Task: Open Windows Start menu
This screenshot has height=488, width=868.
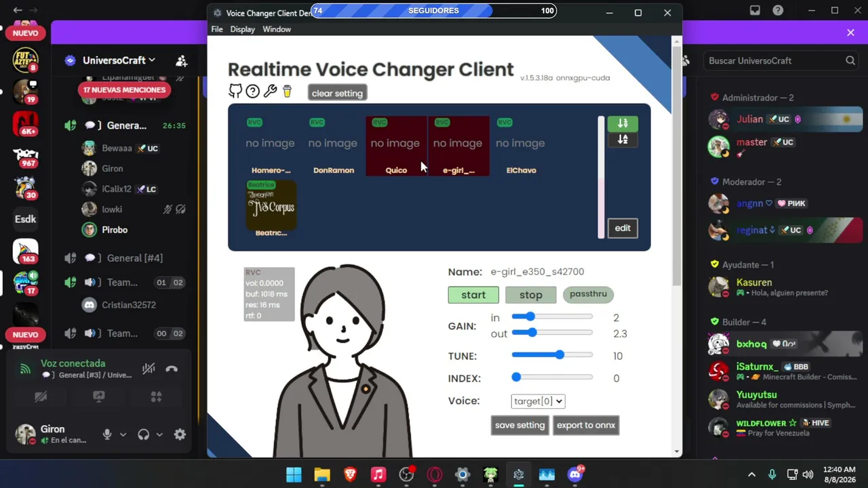Action: pos(294,474)
